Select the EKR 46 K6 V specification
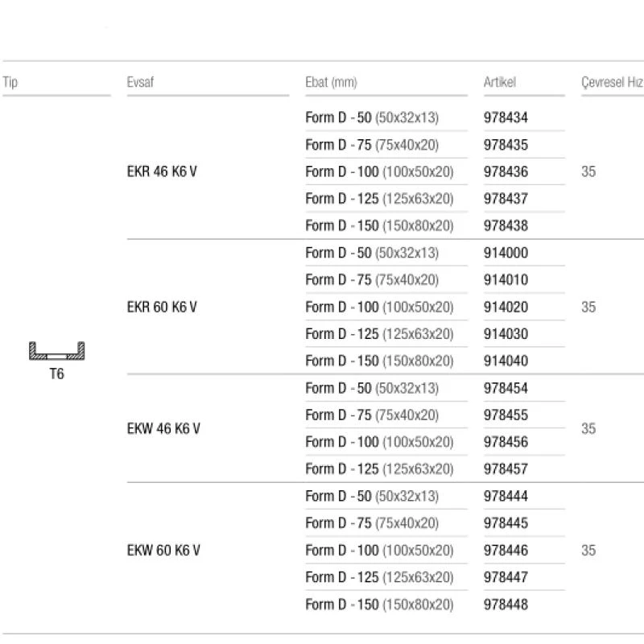This screenshot has width=644, height=644. coord(162,171)
